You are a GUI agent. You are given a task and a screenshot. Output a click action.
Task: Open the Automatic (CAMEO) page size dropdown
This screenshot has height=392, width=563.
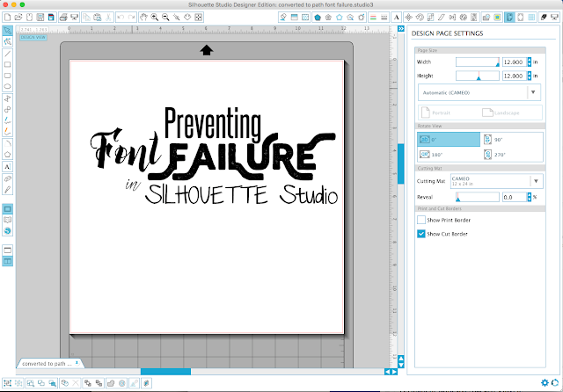479,92
